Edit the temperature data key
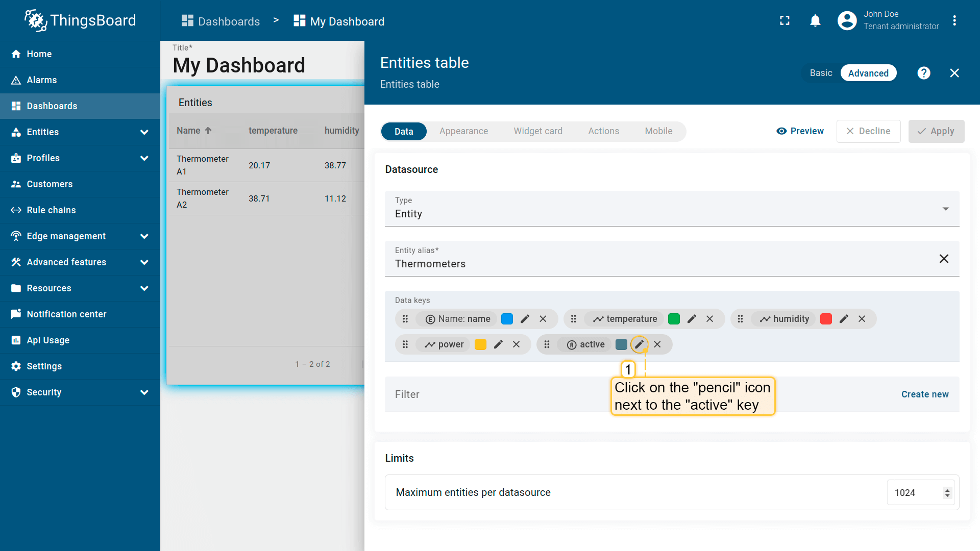This screenshot has height=551, width=980. pos(692,319)
